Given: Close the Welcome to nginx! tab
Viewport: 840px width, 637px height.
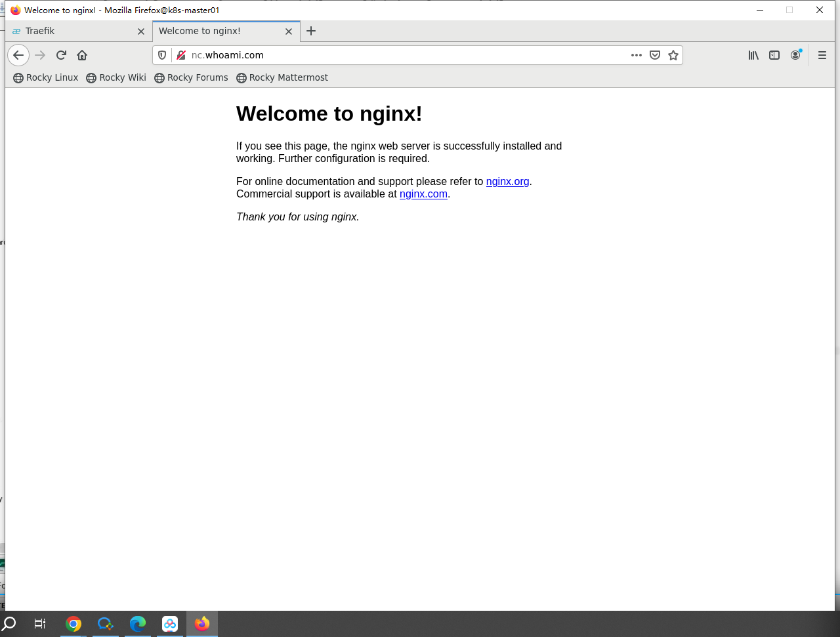Looking at the screenshot, I should pyautogui.click(x=289, y=31).
